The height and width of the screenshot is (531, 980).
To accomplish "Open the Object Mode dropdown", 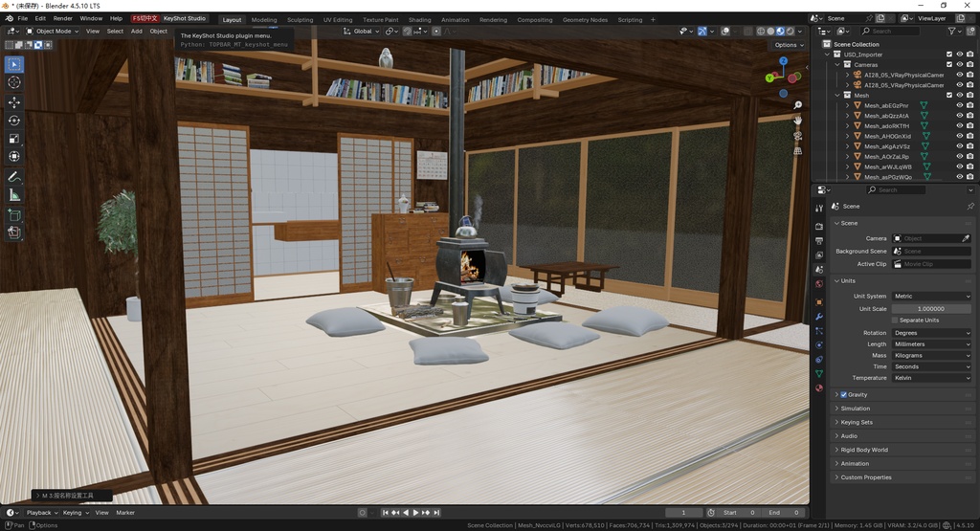I will click(x=53, y=32).
